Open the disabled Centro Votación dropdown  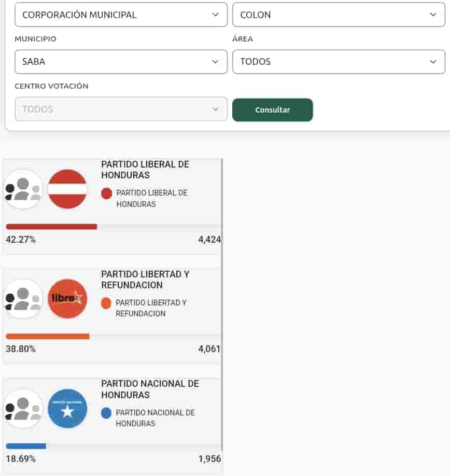[x=121, y=109]
